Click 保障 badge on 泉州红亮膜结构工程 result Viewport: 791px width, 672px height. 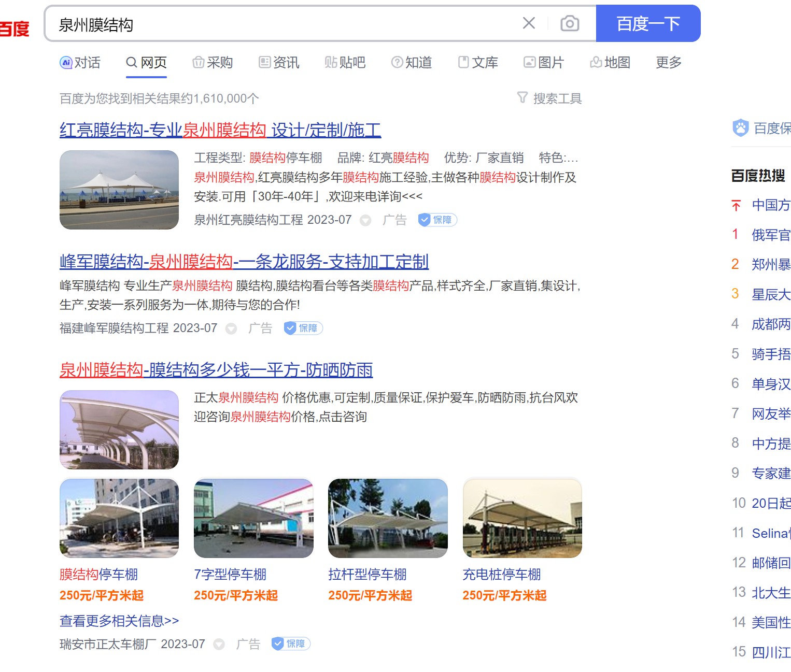tap(437, 220)
